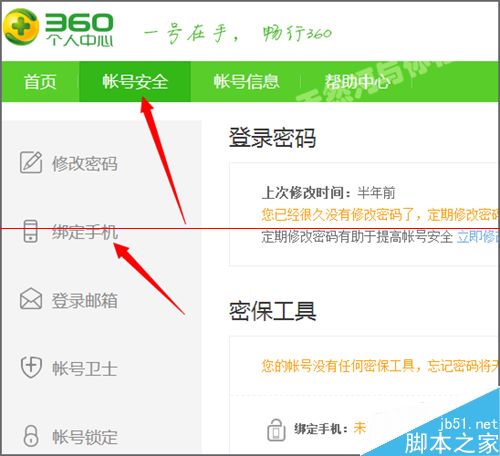Image resolution: width=500 pixels, height=456 pixels.
Task: Click the lock icon beside 绑定手机 status
Action: coord(276,430)
